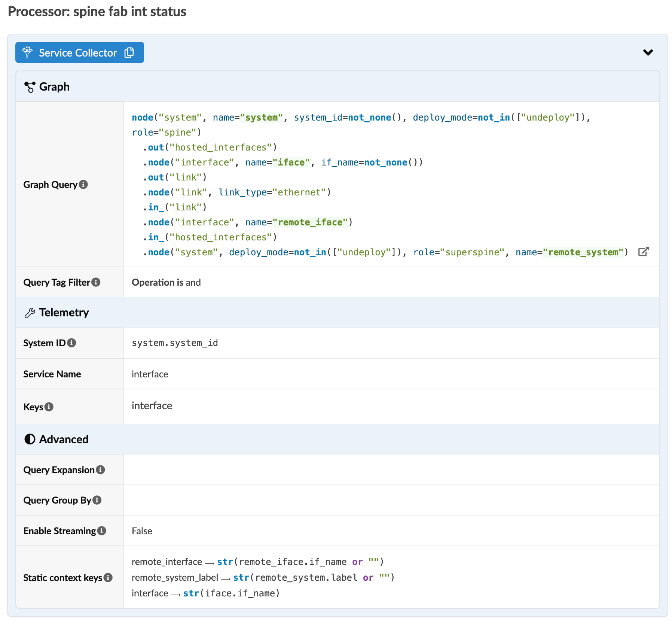This screenshot has height=620, width=672.
Task: Open graph query in external explorer
Action: pyautogui.click(x=643, y=252)
